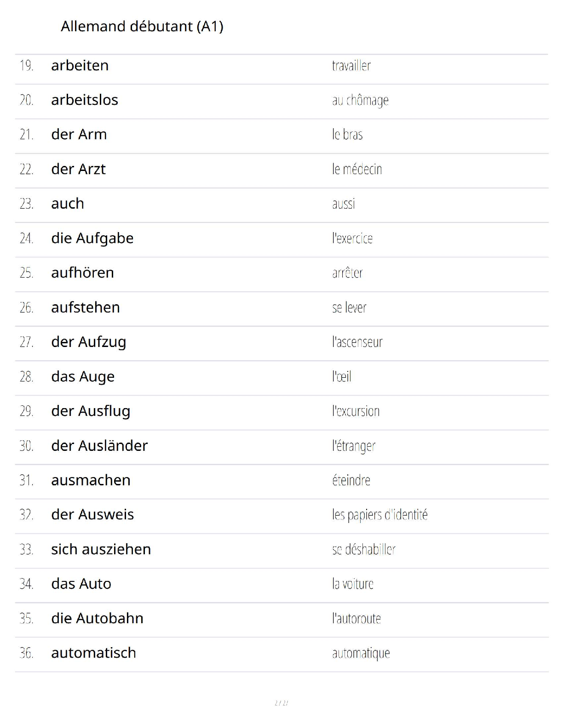The image size is (563, 728).
Task: Click the word 'automatisch'
Action: (x=93, y=653)
